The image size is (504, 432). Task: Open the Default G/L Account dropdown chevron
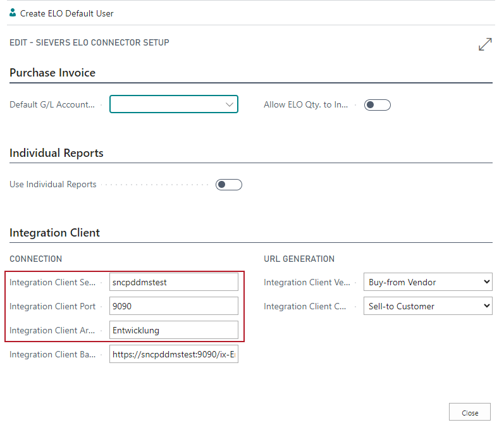[x=229, y=104]
